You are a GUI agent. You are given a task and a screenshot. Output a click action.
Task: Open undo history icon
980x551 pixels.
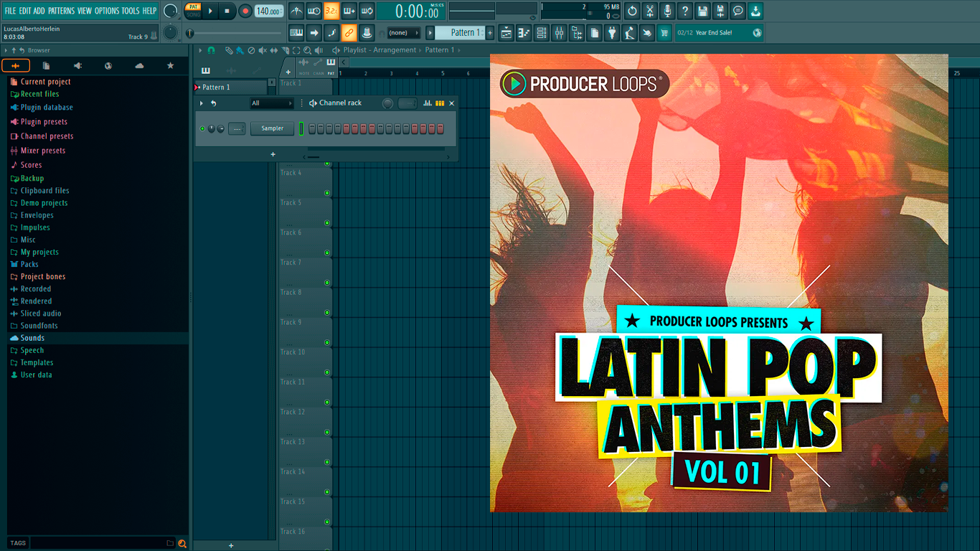coord(632,11)
